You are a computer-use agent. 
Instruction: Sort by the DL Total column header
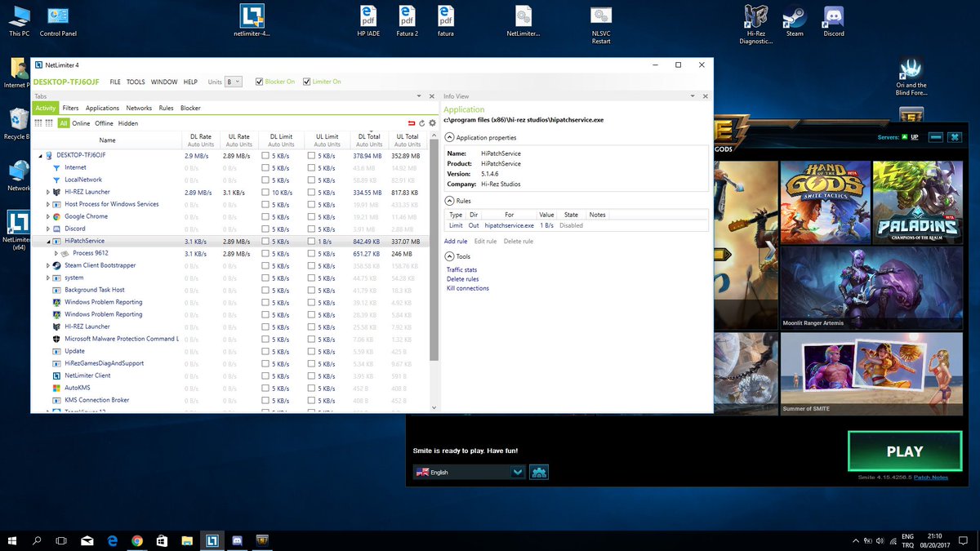(370, 140)
